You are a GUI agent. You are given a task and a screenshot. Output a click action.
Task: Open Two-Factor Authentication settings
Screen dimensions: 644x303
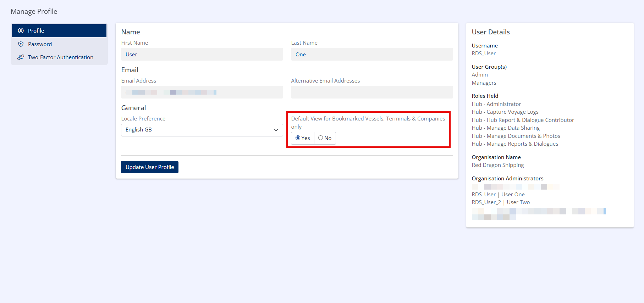tap(59, 57)
